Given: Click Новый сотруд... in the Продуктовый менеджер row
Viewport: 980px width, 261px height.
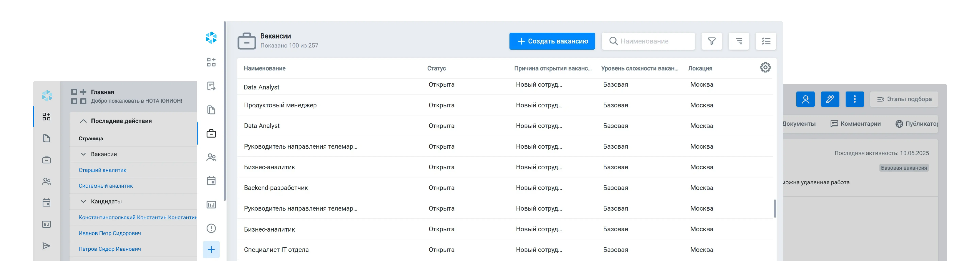Looking at the screenshot, I should click(539, 105).
